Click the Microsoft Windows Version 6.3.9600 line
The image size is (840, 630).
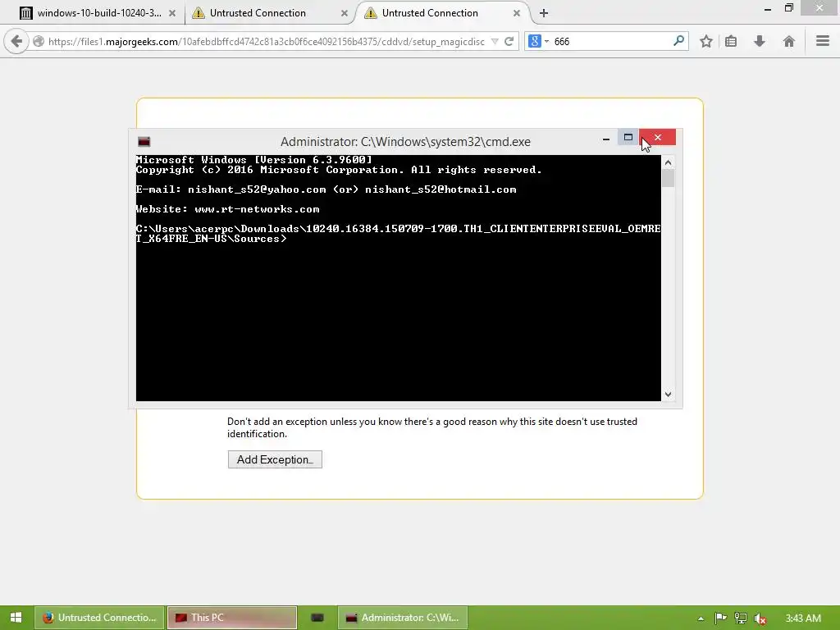(254, 160)
